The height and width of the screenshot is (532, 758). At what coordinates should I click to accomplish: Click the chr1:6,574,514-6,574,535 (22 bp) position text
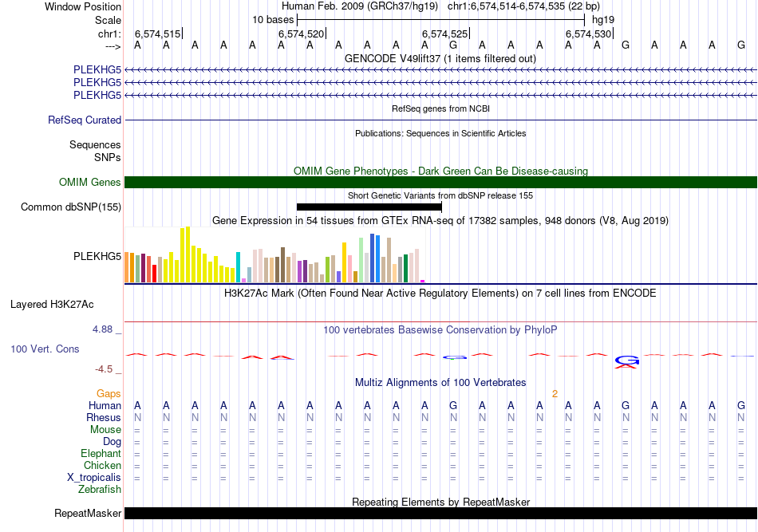523,6
